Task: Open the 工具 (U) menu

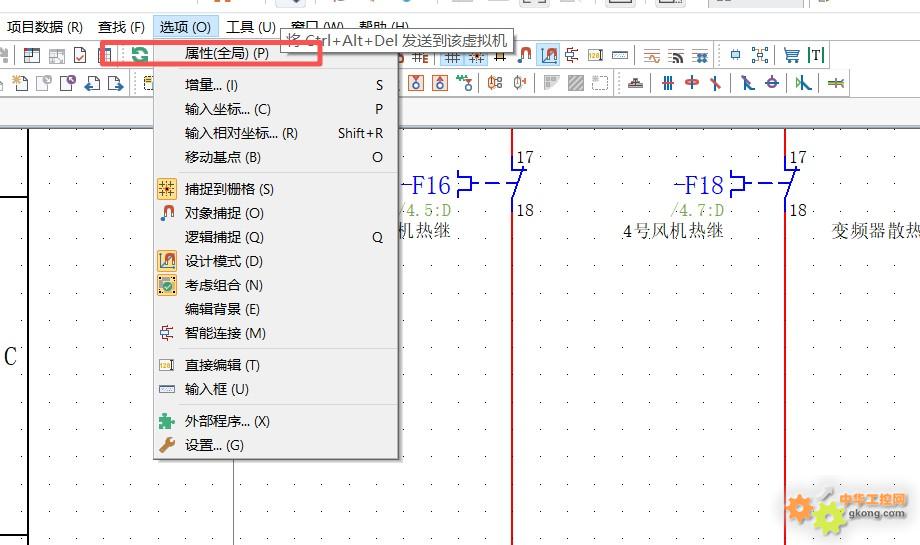Action: click(250, 27)
